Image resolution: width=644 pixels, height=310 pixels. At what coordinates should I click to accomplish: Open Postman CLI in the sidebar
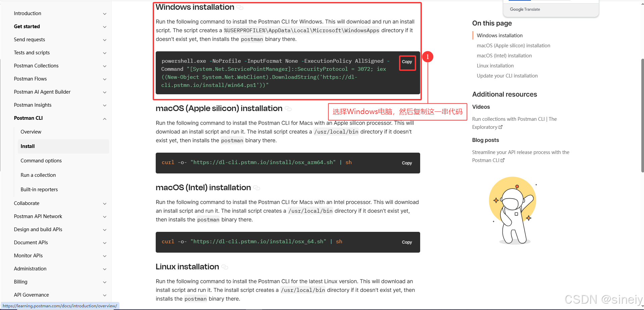tap(28, 118)
